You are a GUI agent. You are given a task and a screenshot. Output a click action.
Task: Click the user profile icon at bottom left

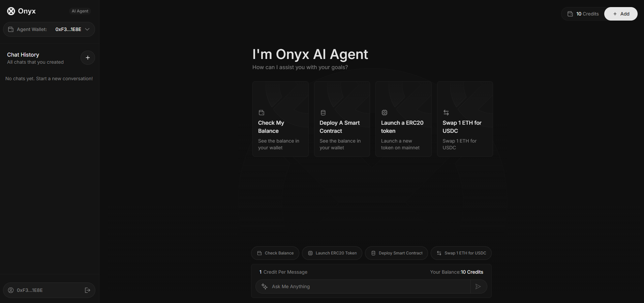[x=11, y=290]
